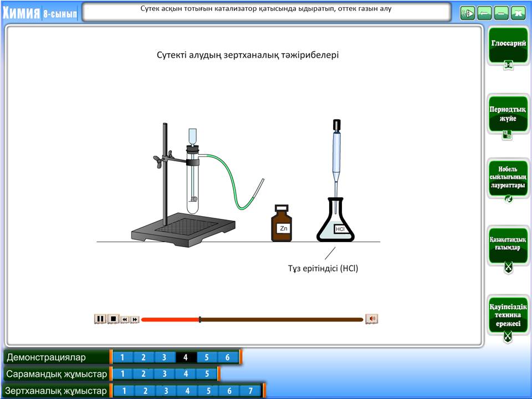Click the heading "Сутекті алудың зертханалық тәжірибелері"
The width and height of the screenshot is (532, 399).
point(248,55)
